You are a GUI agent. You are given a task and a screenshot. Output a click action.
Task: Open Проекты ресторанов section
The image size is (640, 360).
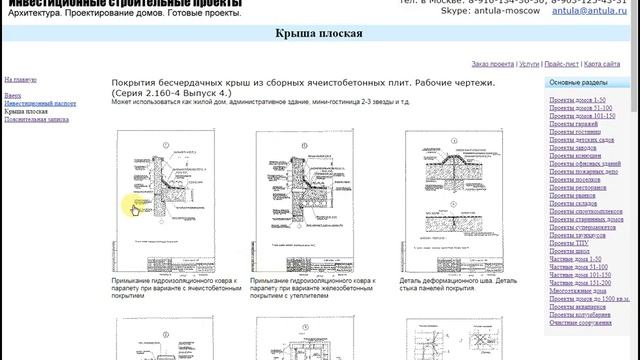tap(578, 188)
